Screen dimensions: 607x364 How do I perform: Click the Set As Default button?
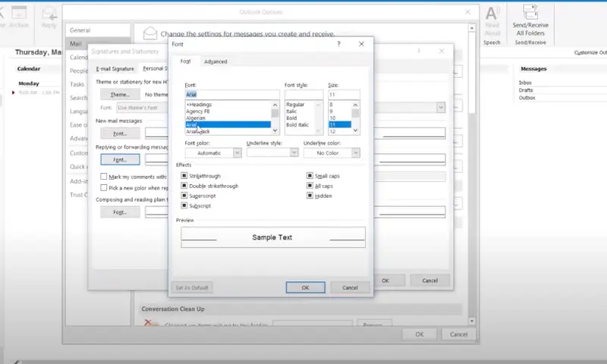pos(192,287)
